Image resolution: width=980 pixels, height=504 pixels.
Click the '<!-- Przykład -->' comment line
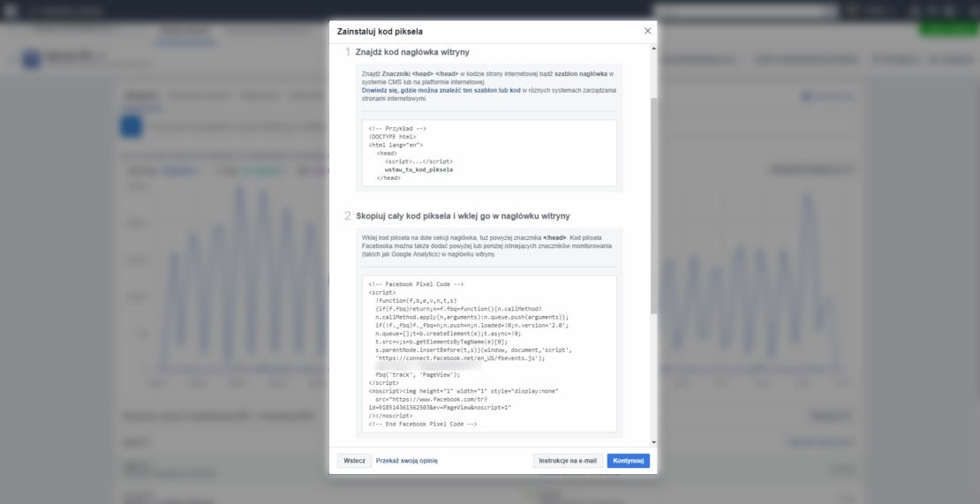click(397, 129)
